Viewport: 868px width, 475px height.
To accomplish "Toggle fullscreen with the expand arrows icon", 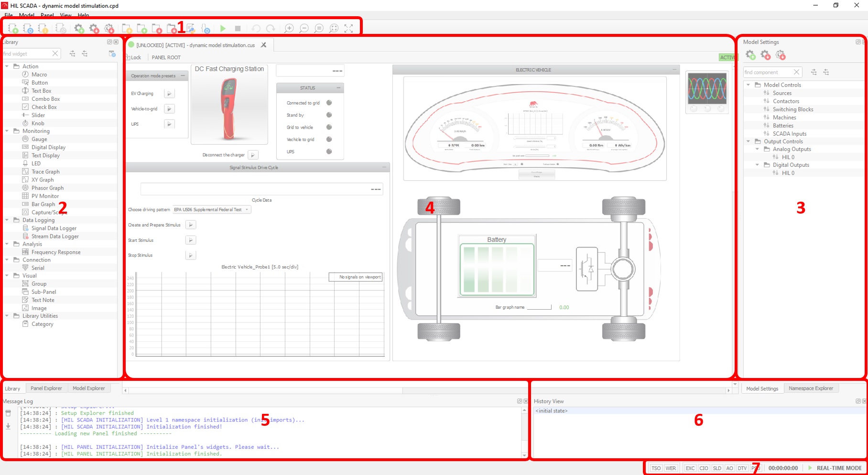I will point(348,29).
